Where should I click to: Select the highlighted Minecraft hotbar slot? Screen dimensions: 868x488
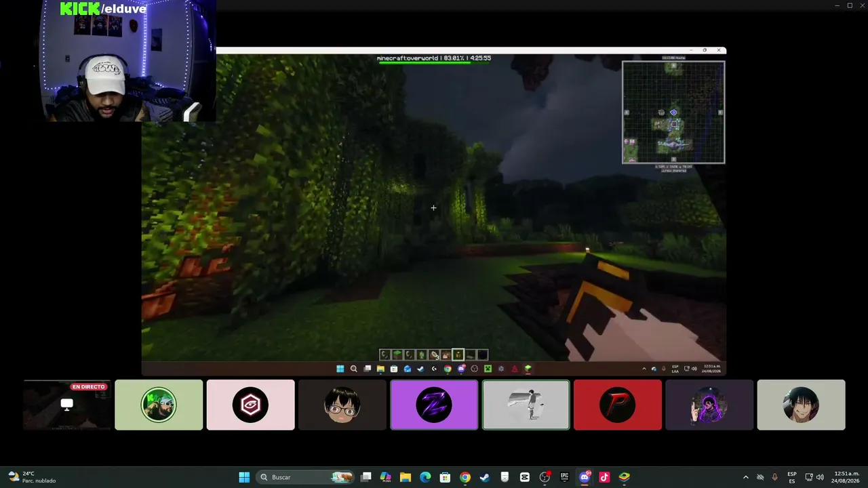[x=458, y=354]
